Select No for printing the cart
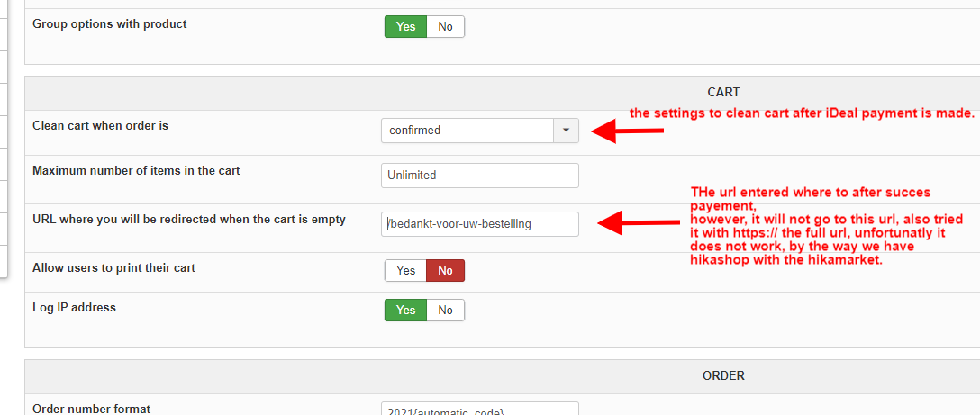980x415 pixels. tap(445, 270)
